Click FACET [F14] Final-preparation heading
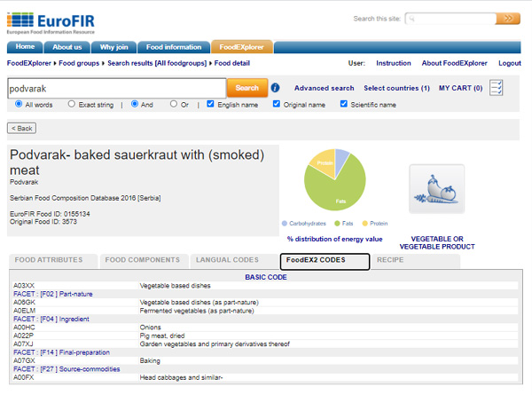Screen dimensions: 532x395 [61, 352]
